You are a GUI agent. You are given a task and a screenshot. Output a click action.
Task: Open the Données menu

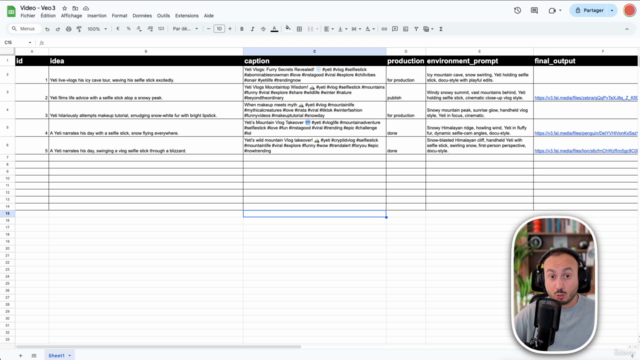coord(142,16)
